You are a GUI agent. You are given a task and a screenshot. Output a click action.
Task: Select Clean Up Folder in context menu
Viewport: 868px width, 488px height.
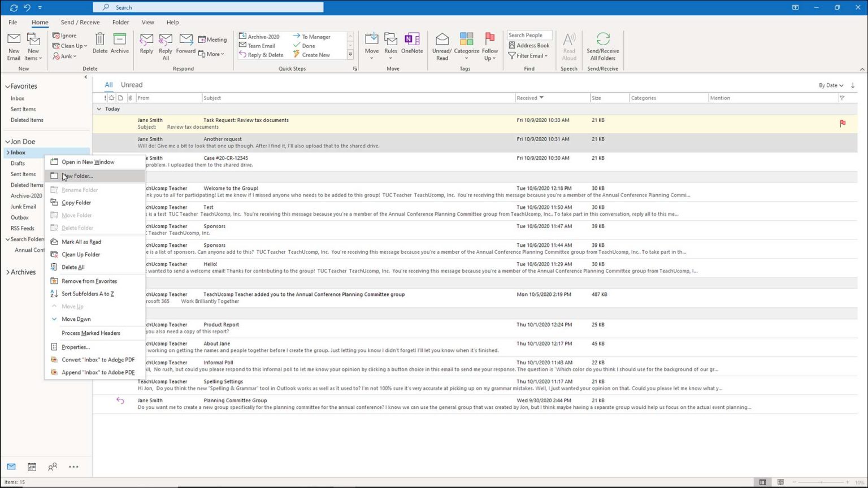[x=95, y=254]
